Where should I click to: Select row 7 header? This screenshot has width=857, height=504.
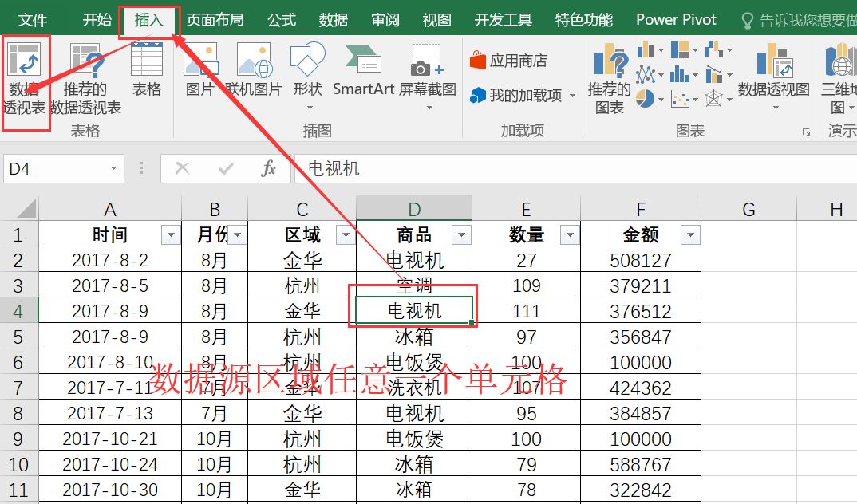coord(18,388)
